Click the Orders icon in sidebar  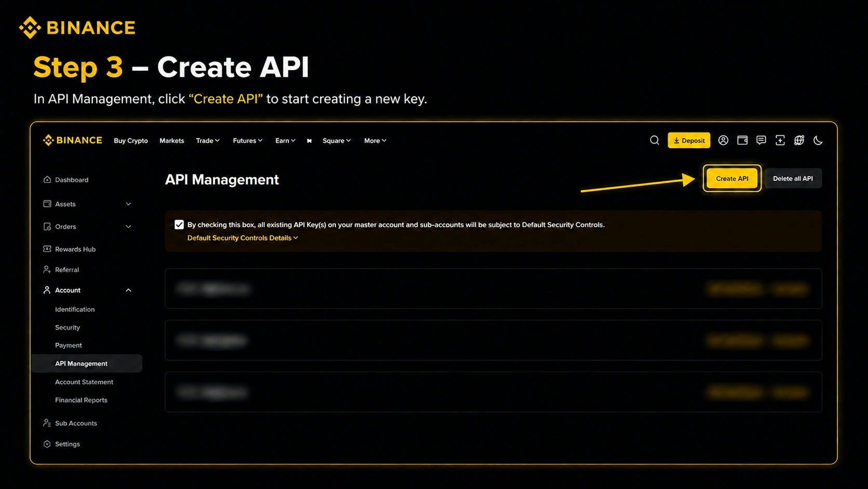coord(47,227)
